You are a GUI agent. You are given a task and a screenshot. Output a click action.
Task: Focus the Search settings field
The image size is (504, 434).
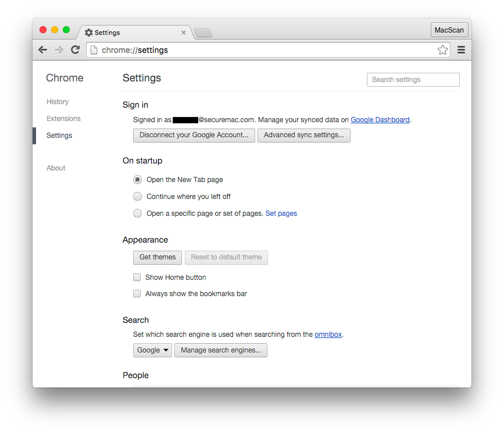[x=413, y=80]
